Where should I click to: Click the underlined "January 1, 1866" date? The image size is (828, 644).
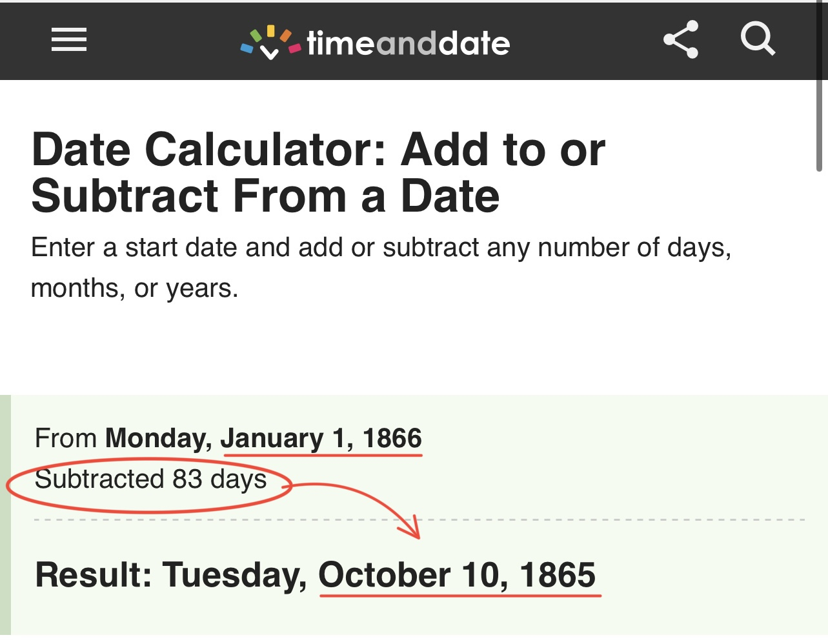(x=321, y=438)
